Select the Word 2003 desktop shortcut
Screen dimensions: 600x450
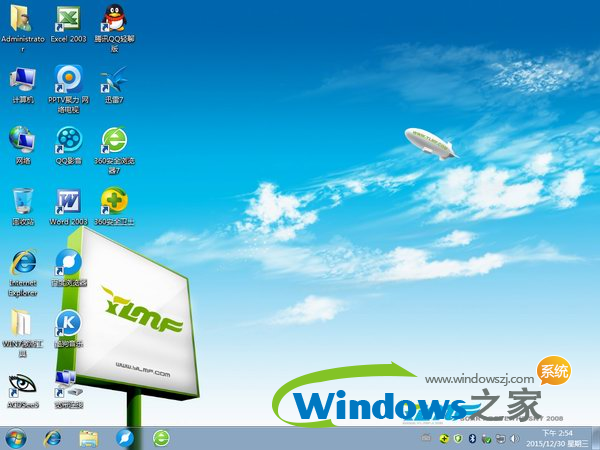pyautogui.click(x=68, y=200)
